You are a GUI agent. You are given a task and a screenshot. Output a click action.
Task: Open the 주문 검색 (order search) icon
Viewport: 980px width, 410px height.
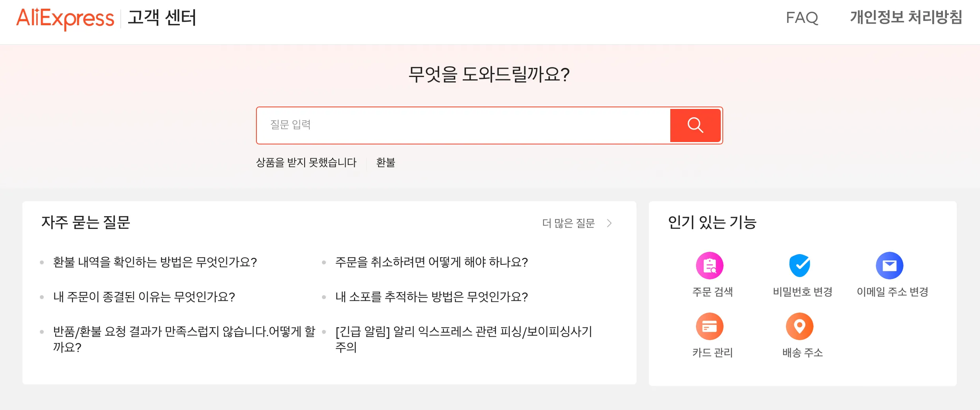click(710, 266)
